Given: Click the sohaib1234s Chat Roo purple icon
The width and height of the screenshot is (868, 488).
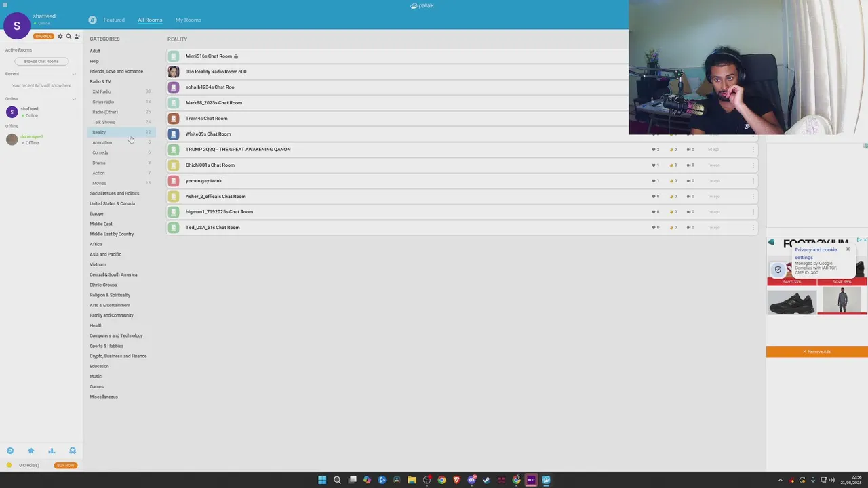Looking at the screenshot, I should click(174, 87).
